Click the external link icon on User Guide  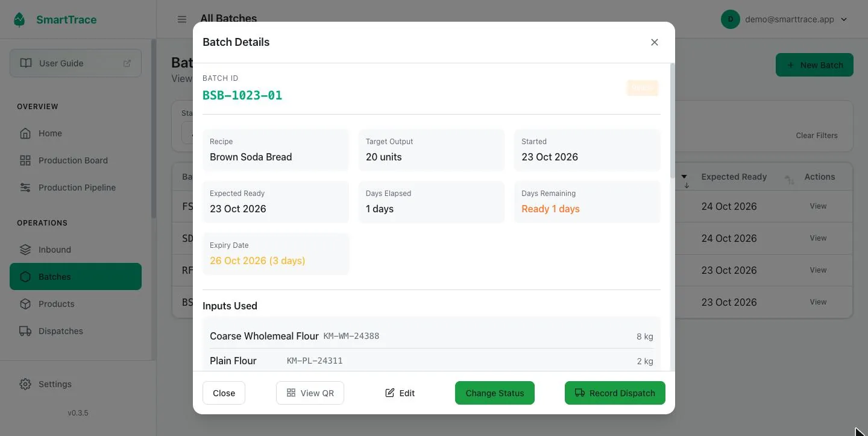pos(127,63)
